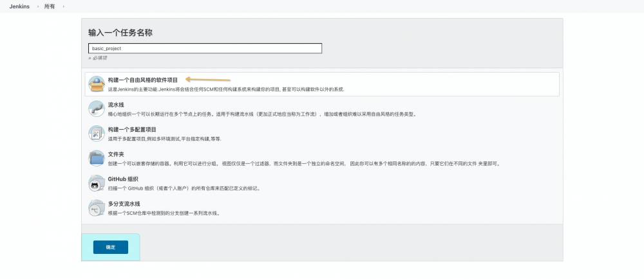The image size is (644, 279).
Task: Select 构建一个多配置项目 option title
Action: click(x=132, y=129)
